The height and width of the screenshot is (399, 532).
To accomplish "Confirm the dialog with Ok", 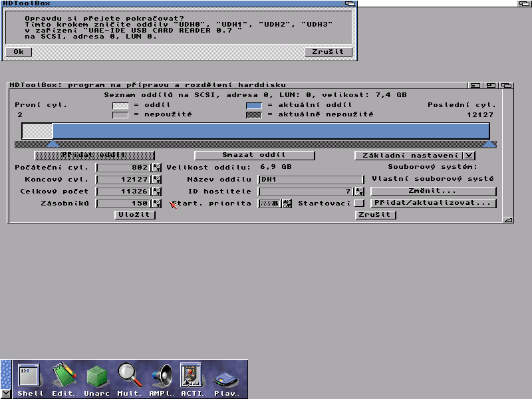I will coord(19,52).
